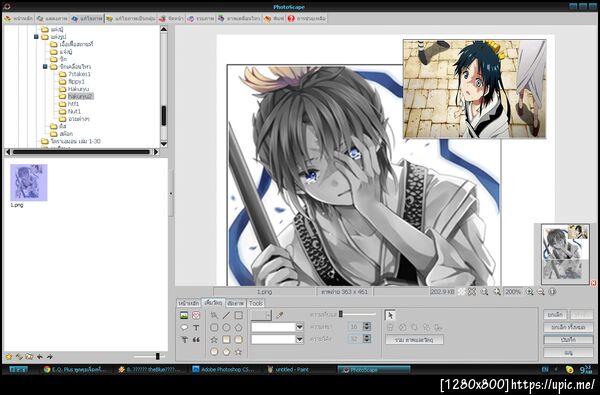Screen dimensions: 600x395
Task: Zoom out with the minus magnifier icon
Action: (x=541, y=292)
